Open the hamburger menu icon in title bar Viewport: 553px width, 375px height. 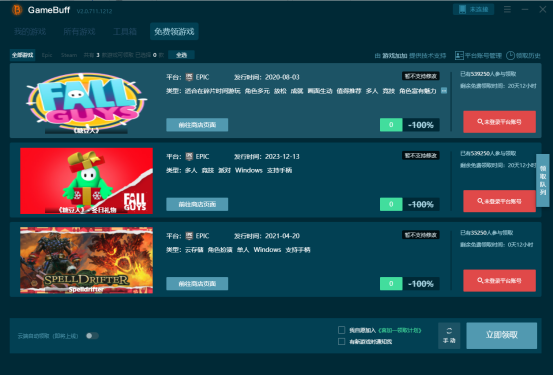coord(507,10)
